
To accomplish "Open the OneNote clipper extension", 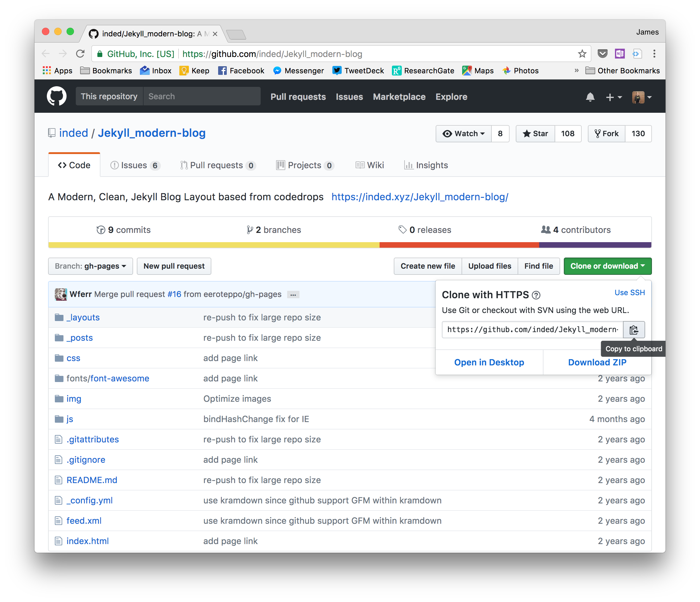I will pos(620,54).
